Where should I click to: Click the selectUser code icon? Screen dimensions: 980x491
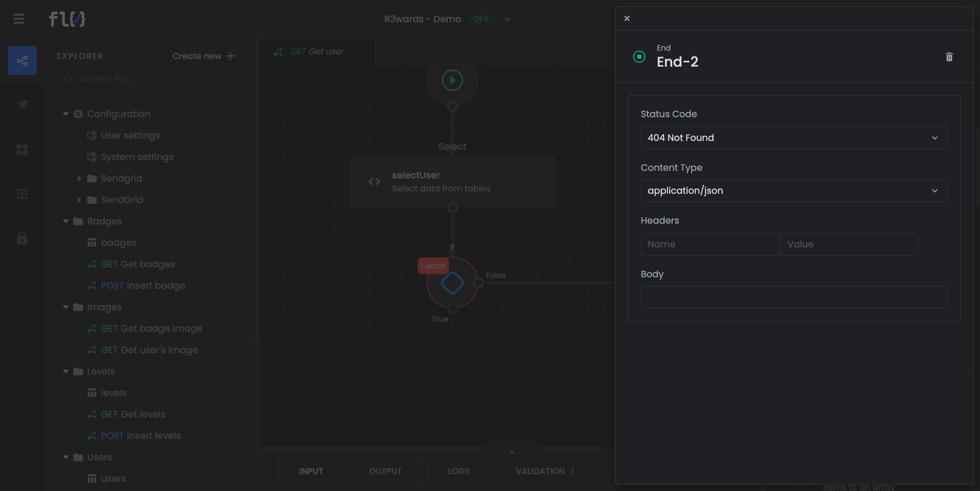(374, 182)
